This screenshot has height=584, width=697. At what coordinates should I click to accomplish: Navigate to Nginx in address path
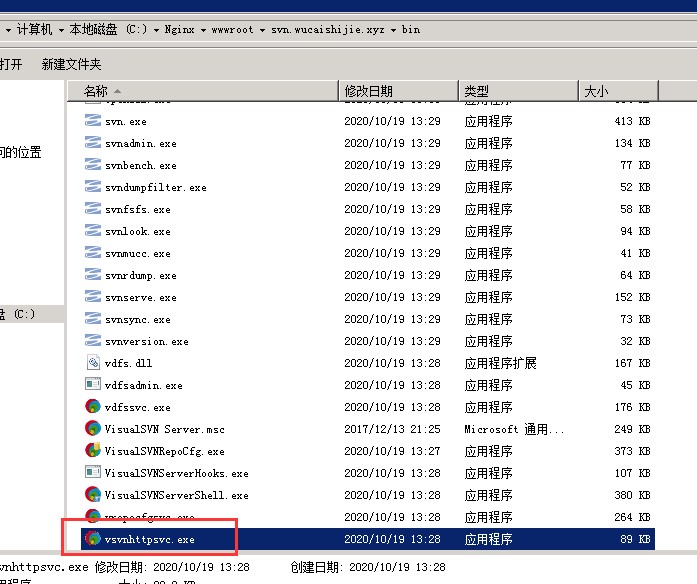pyautogui.click(x=180, y=30)
